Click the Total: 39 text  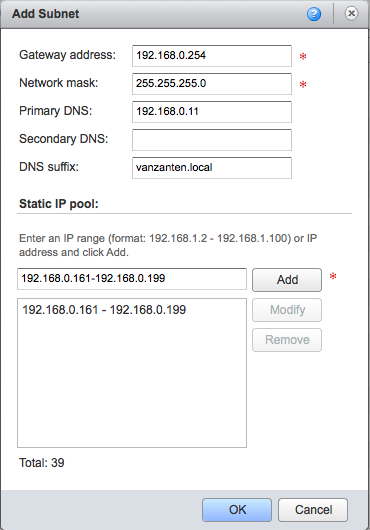point(42,463)
